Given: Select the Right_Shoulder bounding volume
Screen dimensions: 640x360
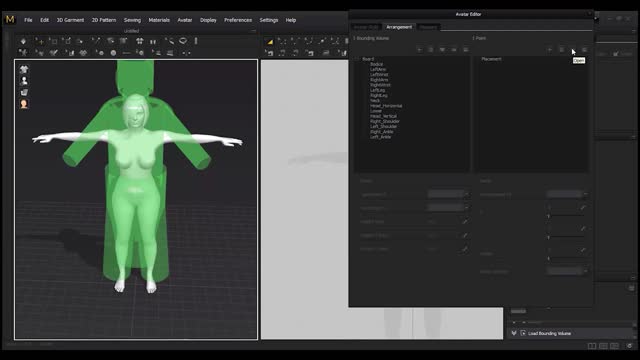Looking at the screenshot, I should pyautogui.click(x=385, y=121).
